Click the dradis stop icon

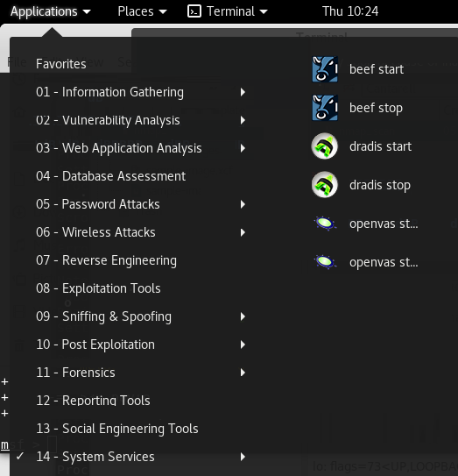(x=325, y=185)
